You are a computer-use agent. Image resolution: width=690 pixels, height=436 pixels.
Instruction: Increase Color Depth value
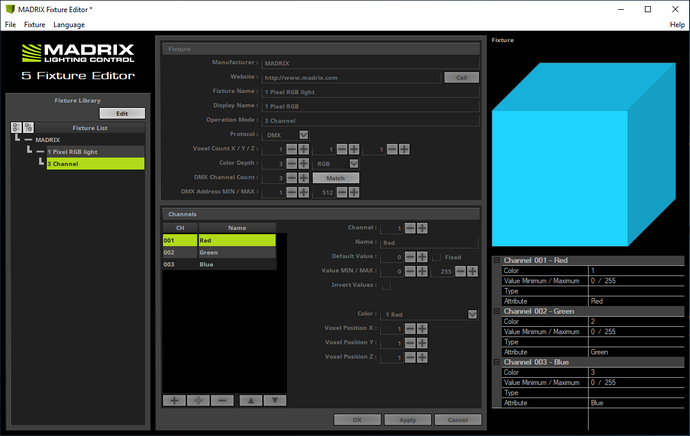click(x=304, y=164)
